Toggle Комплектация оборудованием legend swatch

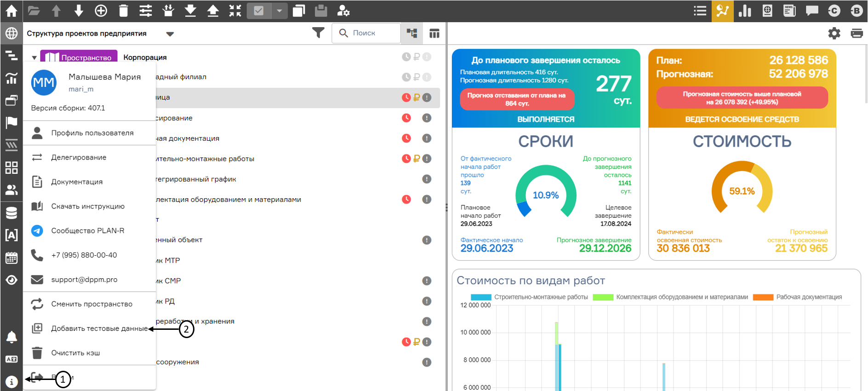point(603,297)
